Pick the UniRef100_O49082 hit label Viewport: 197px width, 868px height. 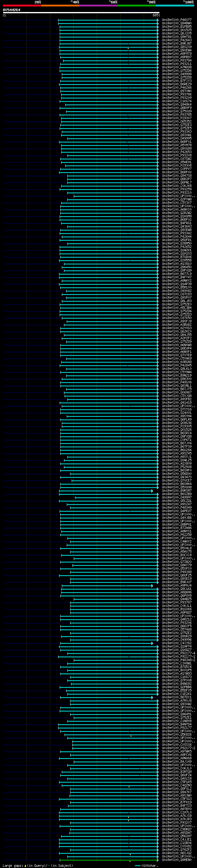click(177, 291)
